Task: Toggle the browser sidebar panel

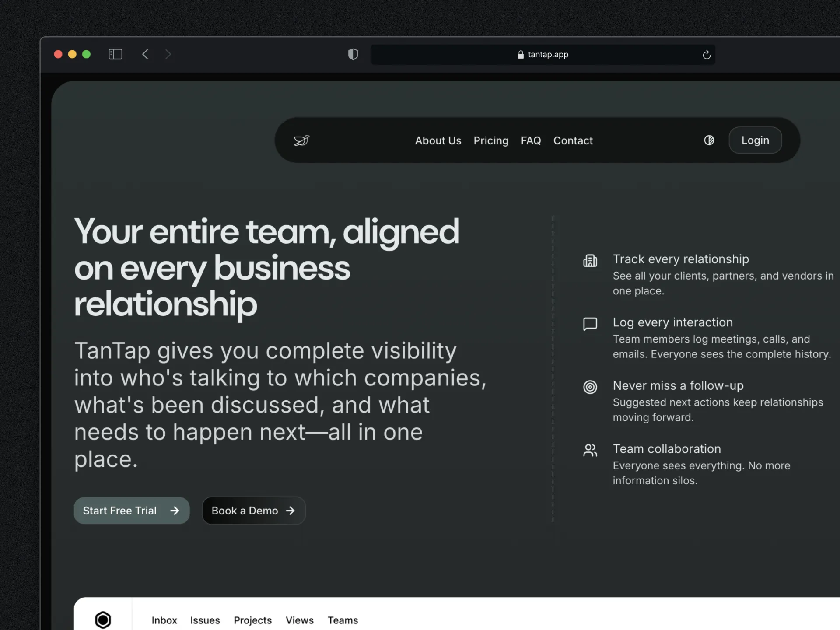Action: (x=115, y=54)
